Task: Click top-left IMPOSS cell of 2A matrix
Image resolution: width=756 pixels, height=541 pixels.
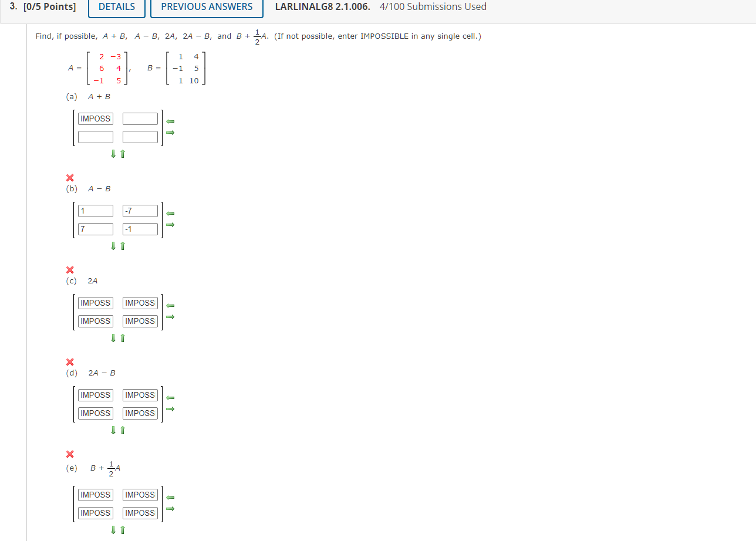Action: (95, 303)
